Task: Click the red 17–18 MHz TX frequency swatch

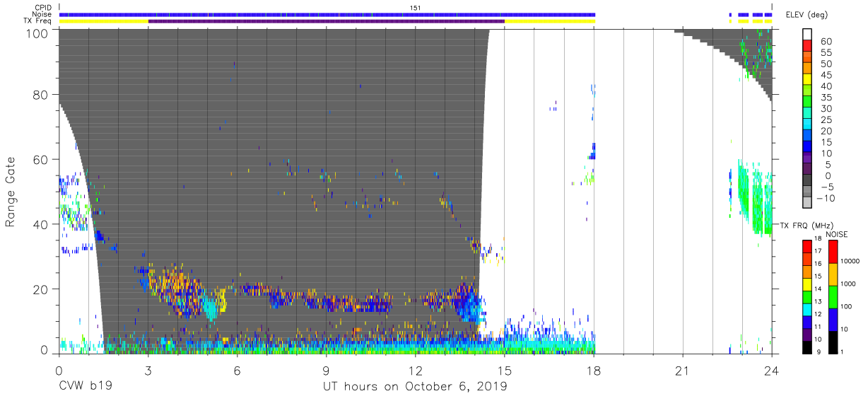Action: pos(807,246)
